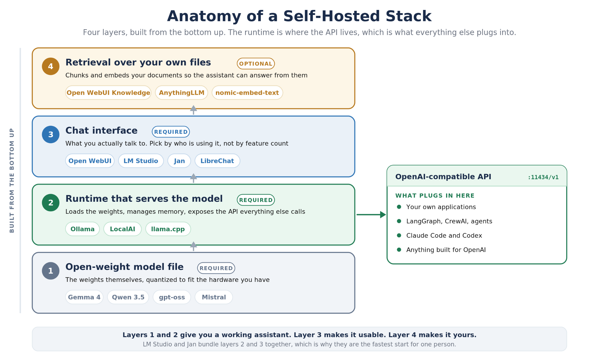Click the number 4 circle badge

pos(51,66)
